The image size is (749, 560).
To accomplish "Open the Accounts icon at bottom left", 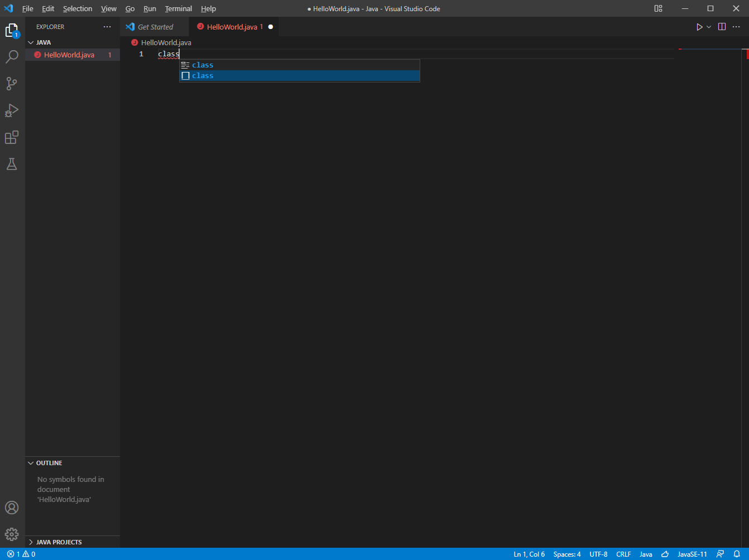I will click(12, 508).
